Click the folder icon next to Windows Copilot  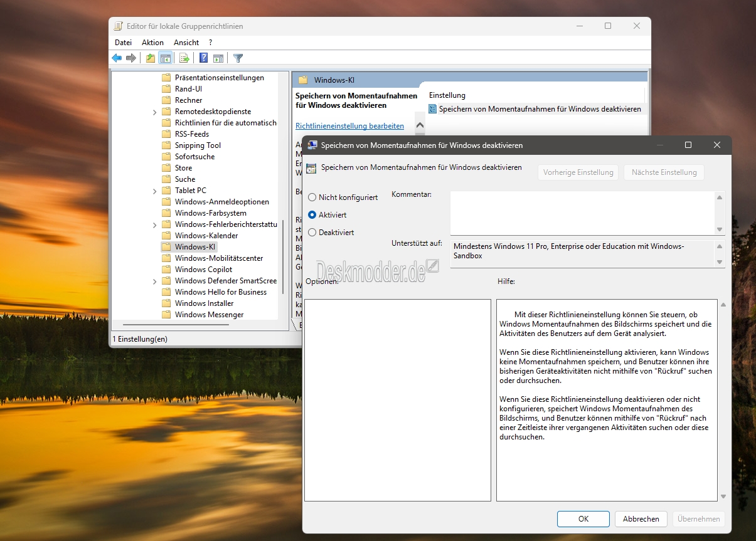tap(166, 270)
